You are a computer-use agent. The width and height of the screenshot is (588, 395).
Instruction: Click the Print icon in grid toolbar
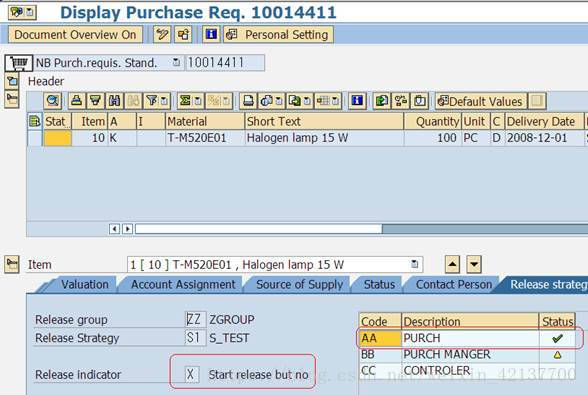click(x=248, y=101)
